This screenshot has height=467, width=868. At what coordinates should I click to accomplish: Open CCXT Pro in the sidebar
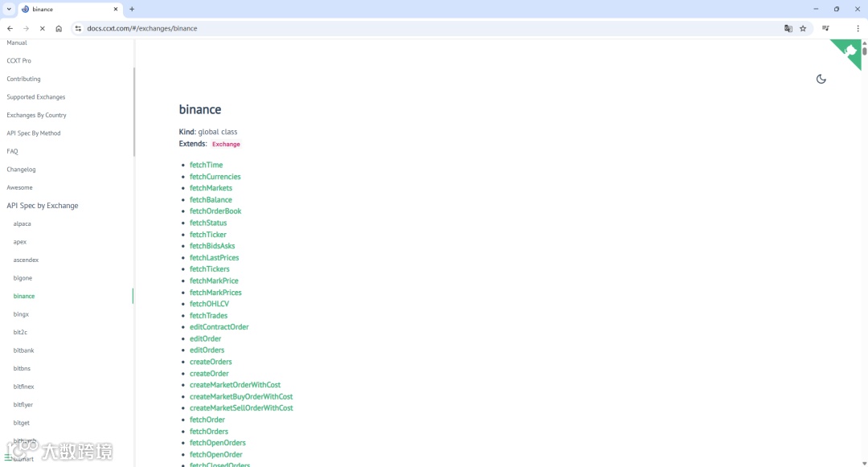(x=18, y=61)
